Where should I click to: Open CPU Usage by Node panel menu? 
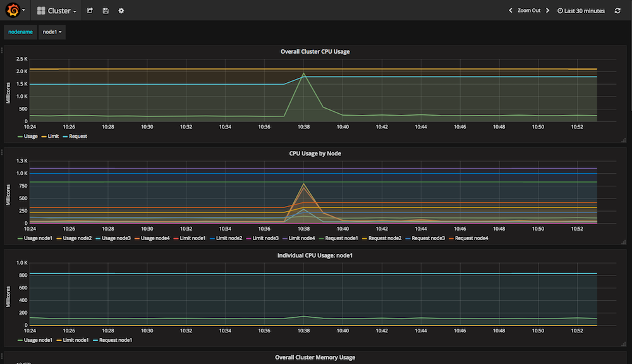point(315,154)
